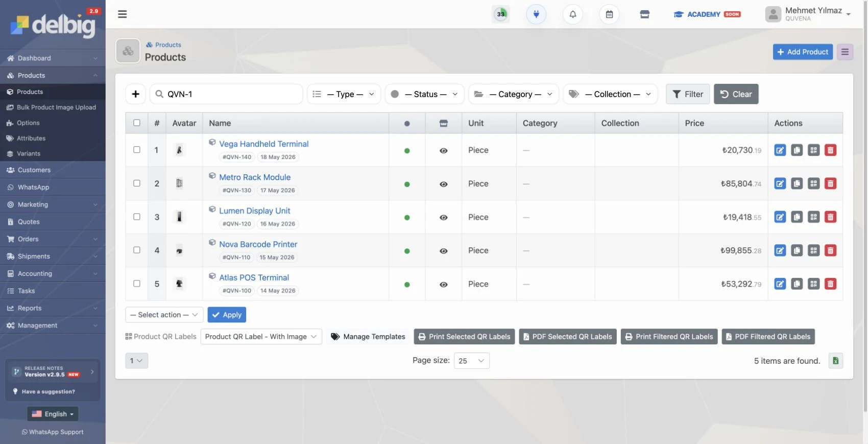868x444 pixels.
Task: Open the Collection filter dropdown
Action: pyautogui.click(x=610, y=94)
